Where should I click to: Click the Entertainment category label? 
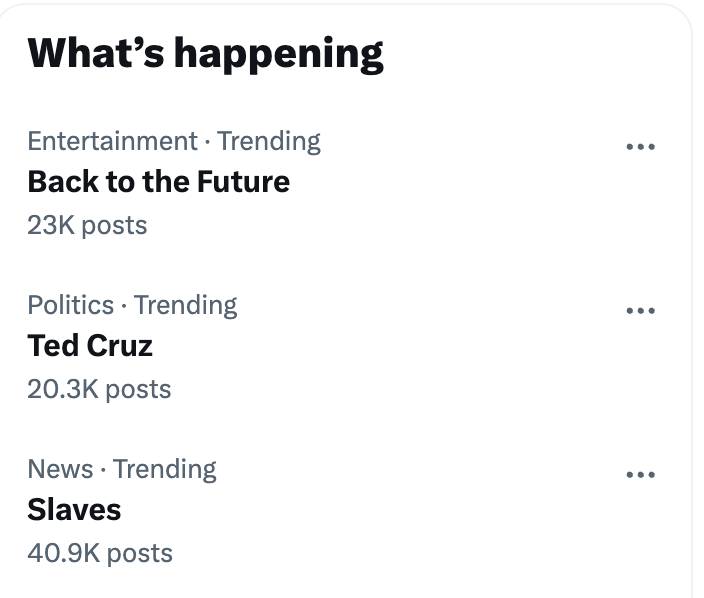(x=112, y=141)
